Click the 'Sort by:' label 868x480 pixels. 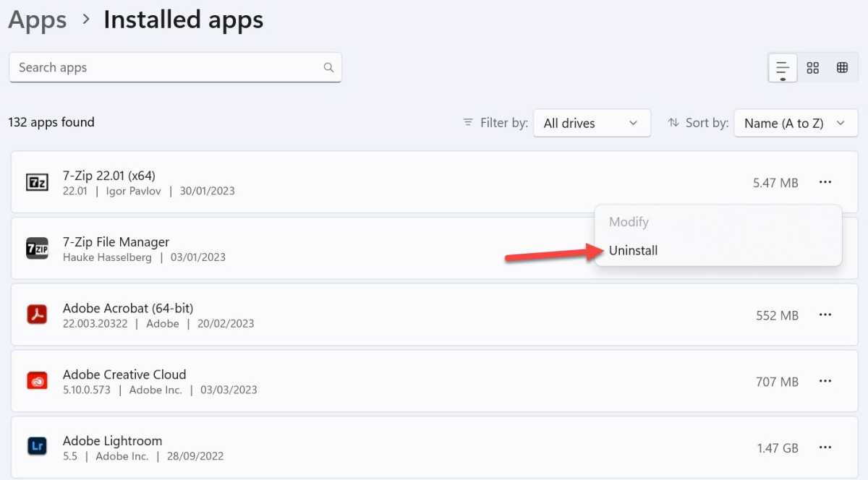click(x=707, y=123)
